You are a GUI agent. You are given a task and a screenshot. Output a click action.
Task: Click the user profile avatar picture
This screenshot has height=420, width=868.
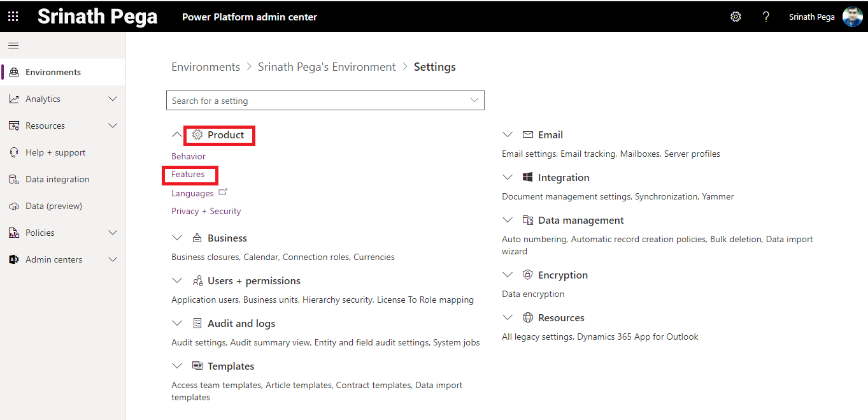pos(852,17)
